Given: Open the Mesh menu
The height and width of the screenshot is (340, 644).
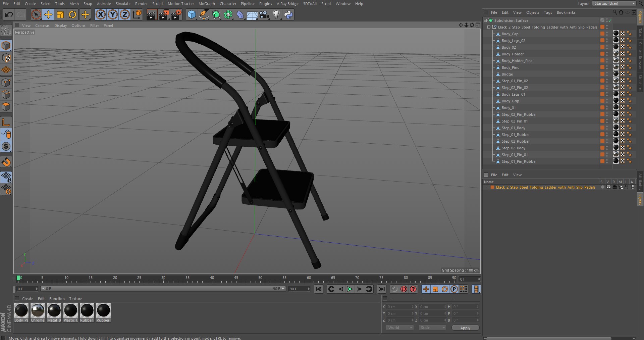Looking at the screenshot, I should (x=74, y=4).
